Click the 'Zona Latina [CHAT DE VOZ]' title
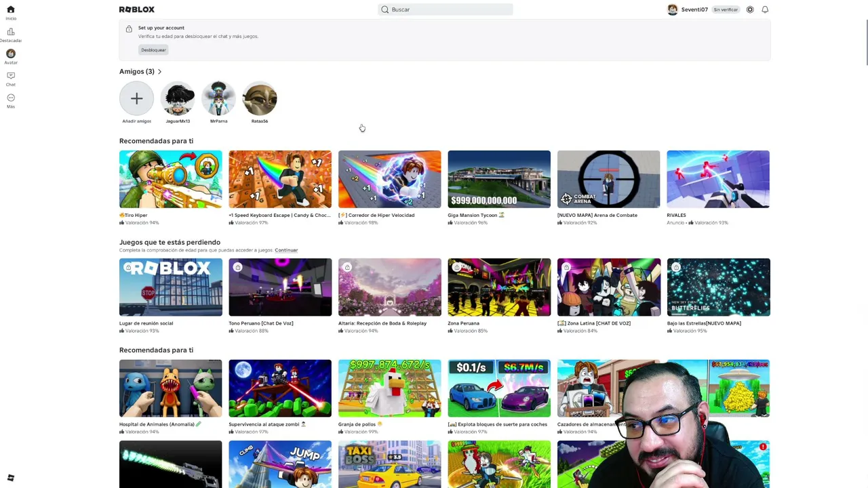 [x=594, y=323]
